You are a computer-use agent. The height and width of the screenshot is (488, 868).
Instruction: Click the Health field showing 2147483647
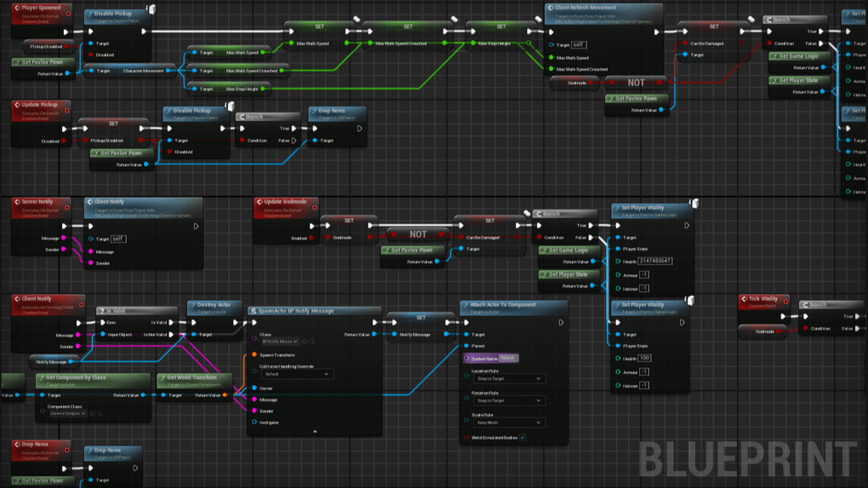(x=655, y=261)
